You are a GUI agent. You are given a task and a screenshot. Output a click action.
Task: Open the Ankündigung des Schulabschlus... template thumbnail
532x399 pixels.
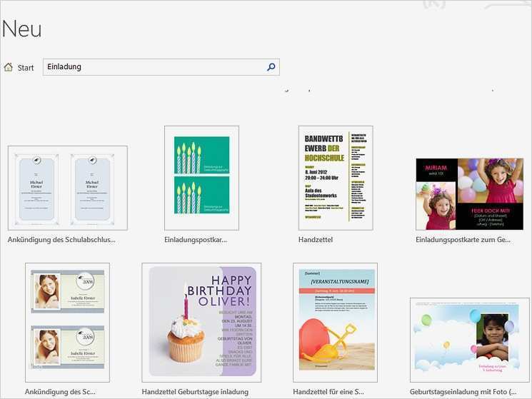[68, 188]
